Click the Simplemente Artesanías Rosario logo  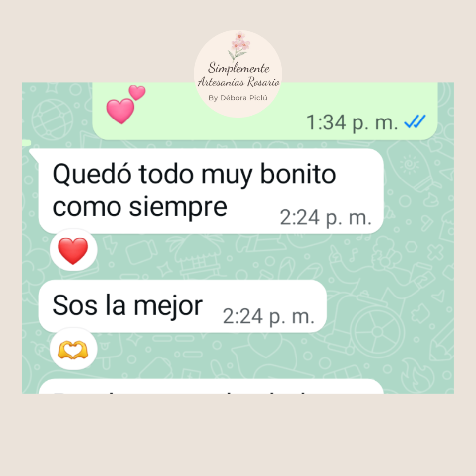[238, 74]
